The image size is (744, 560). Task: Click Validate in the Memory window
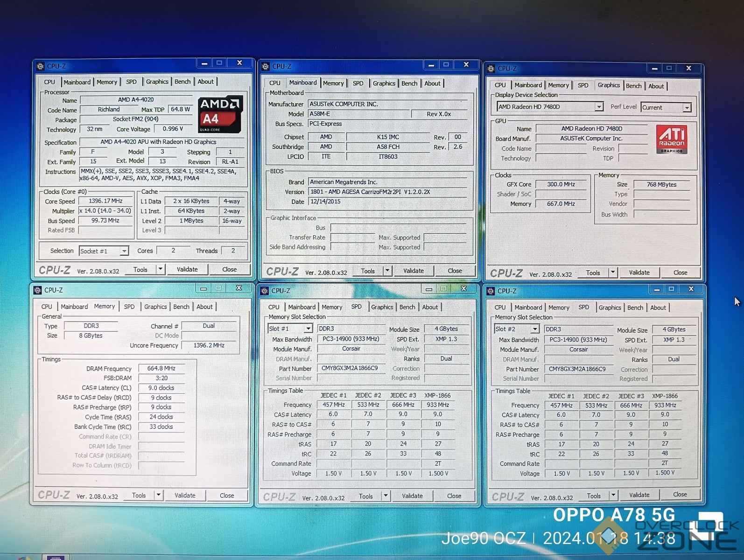pyautogui.click(x=185, y=496)
